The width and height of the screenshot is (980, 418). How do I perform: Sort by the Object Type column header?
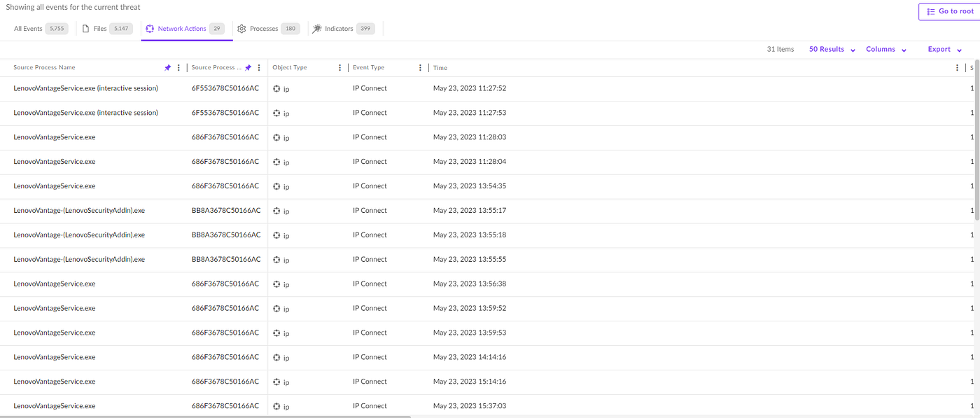[x=290, y=68]
